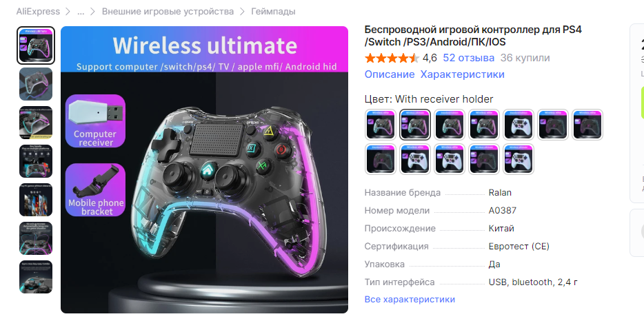
Task: Choose the selected With receiver holder swatch
Action: point(415,125)
